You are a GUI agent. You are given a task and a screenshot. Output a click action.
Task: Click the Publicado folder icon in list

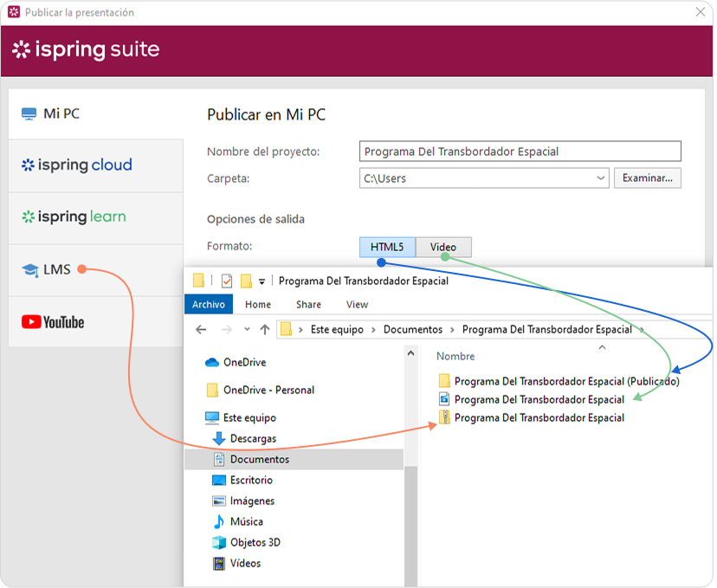click(444, 381)
